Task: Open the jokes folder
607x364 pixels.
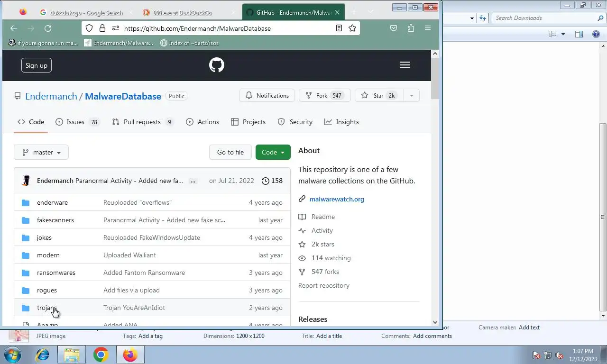Action: click(x=44, y=237)
